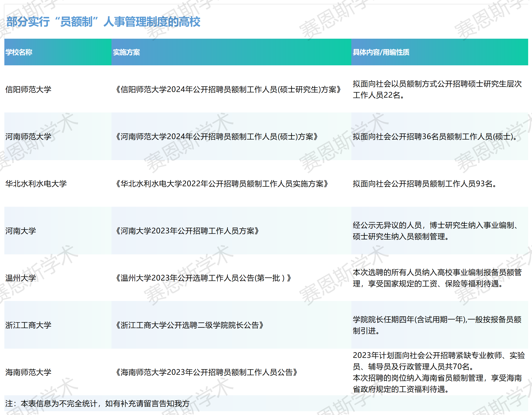Open the 海南师范大学2023年 recruitment announcement title
532x415 pixels.
click(206, 372)
